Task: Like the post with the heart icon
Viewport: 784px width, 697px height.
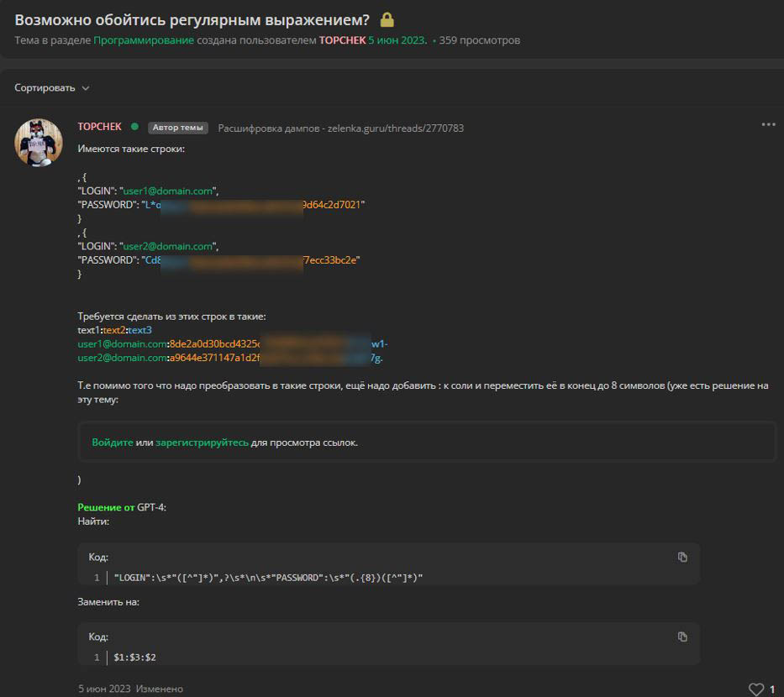Action: point(756,689)
